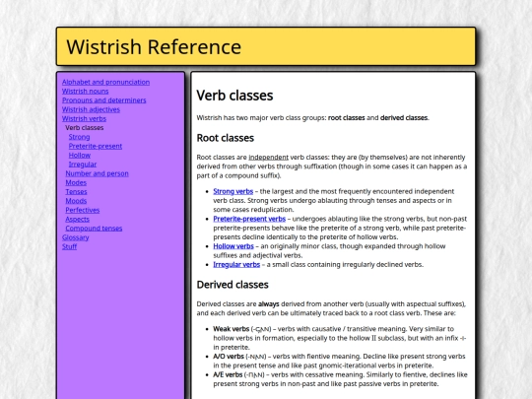Image resolution: width=532 pixels, height=399 pixels.
Task: Open Perfectives sidebar link
Action: pyautogui.click(x=83, y=211)
